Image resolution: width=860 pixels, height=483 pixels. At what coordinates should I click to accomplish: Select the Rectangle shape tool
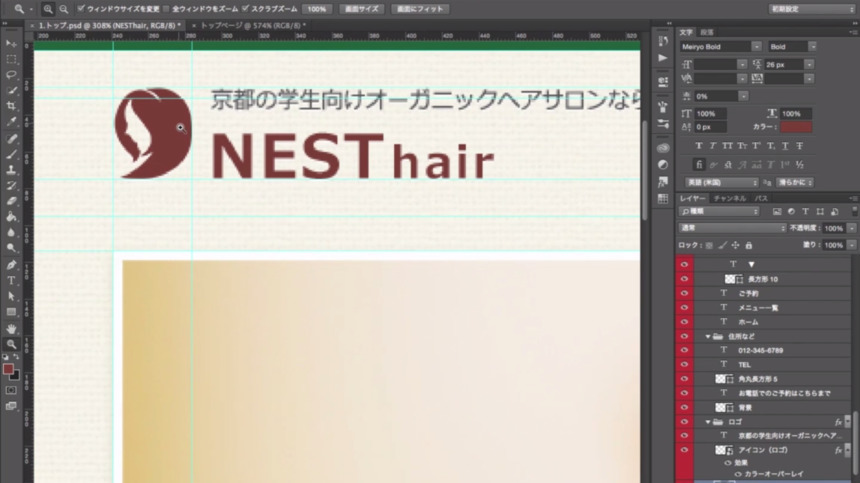coord(11,312)
